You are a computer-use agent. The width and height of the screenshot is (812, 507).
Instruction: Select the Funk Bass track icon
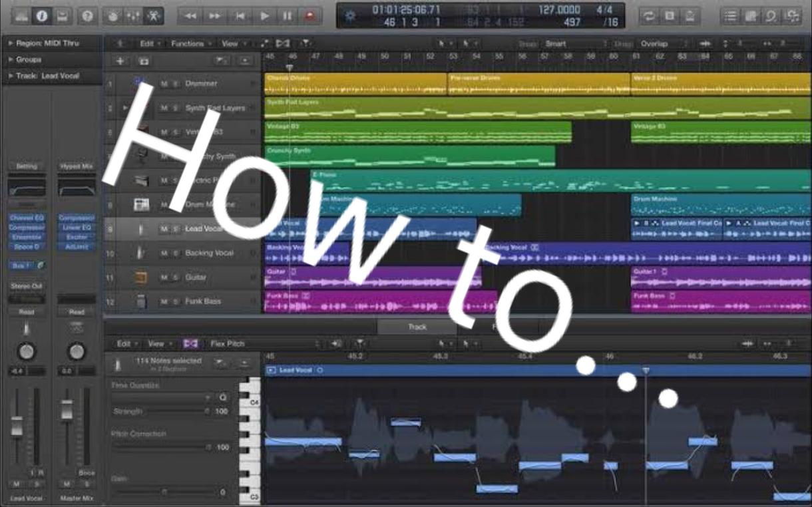140,301
